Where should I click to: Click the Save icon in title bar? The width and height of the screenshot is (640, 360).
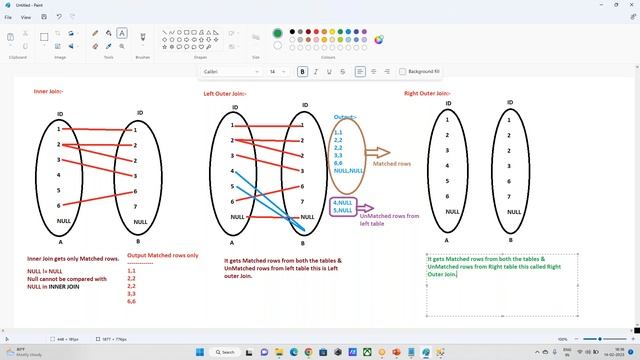44,17
